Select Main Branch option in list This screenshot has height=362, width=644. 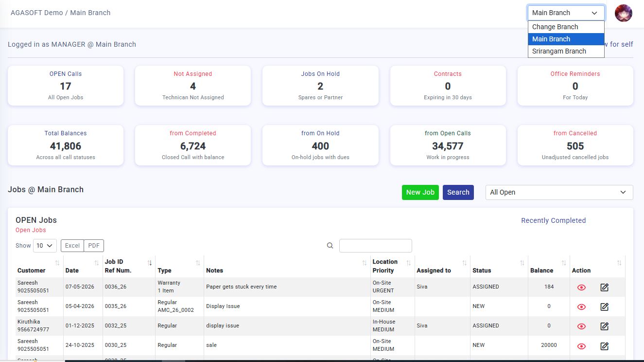(x=566, y=39)
